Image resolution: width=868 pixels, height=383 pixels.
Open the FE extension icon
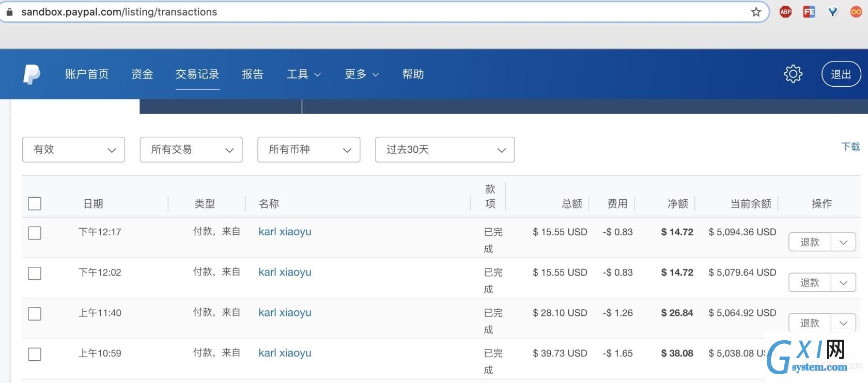(x=809, y=12)
